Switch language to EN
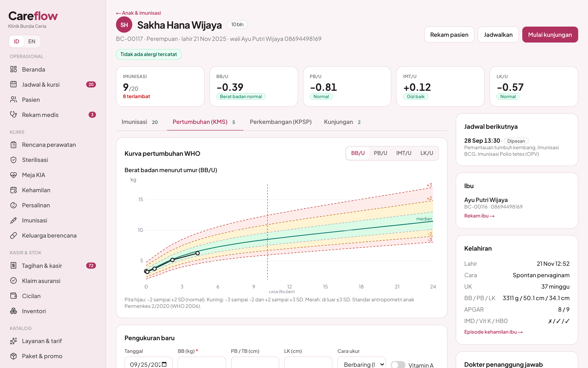 [x=32, y=41]
